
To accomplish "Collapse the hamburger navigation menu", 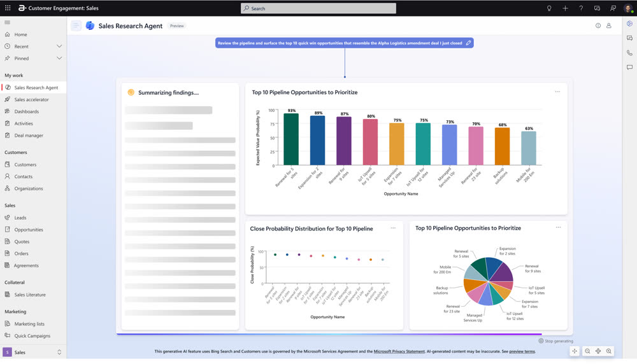I will click(7, 22).
